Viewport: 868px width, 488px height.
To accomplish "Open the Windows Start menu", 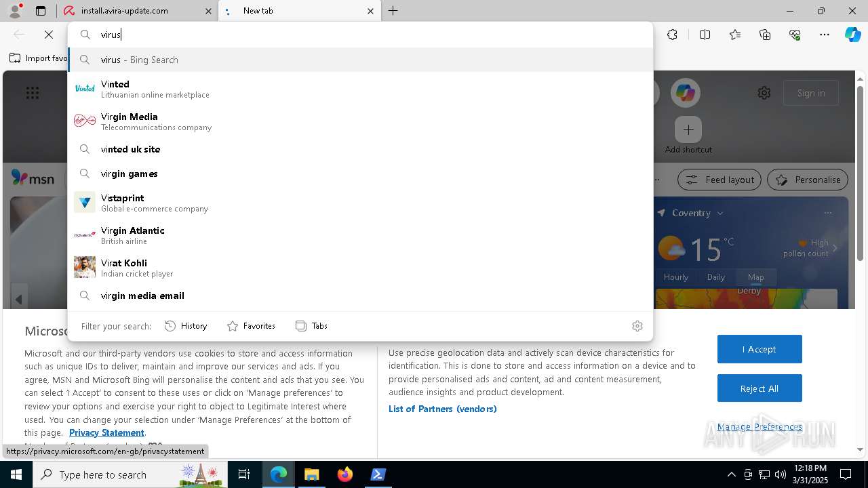I will 16,474.
